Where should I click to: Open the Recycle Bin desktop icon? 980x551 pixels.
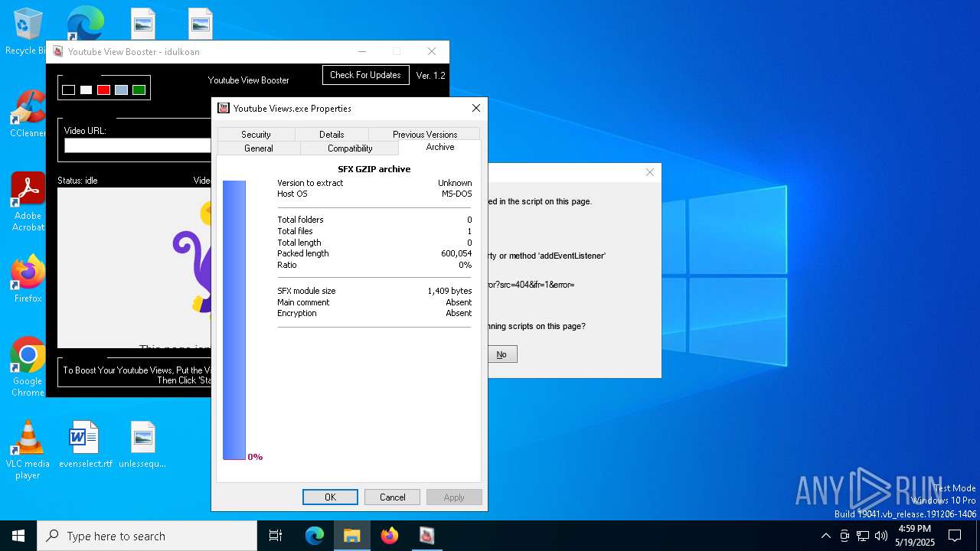coord(28,32)
